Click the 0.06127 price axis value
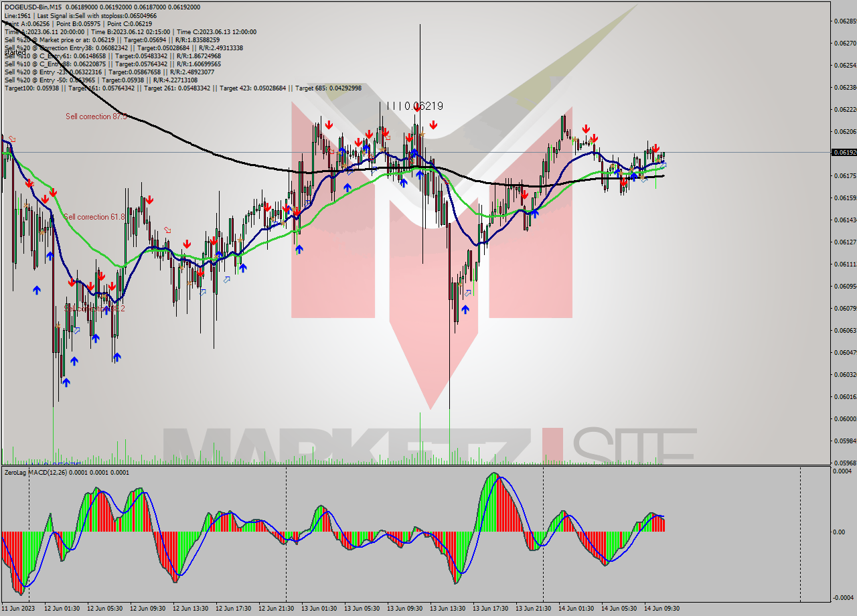The width and height of the screenshot is (857, 616). (x=845, y=242)
